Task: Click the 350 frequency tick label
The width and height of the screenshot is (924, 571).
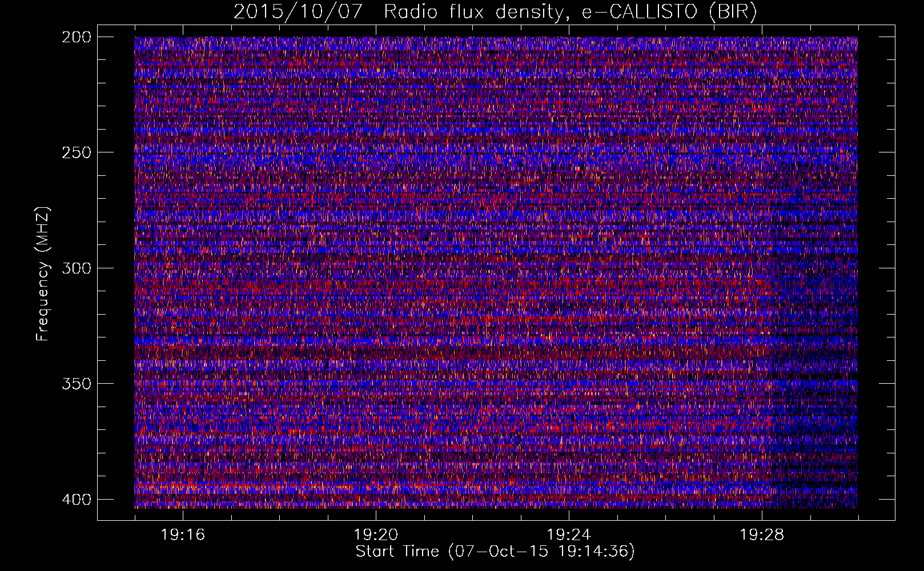Action: [x=76, y=383]
